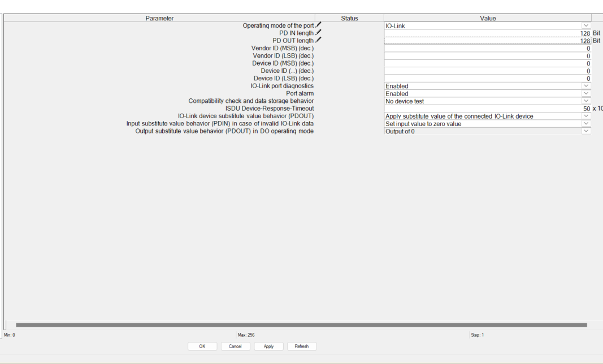
Task: Click the 'ISDU Device-Response-Timeout' label
Action: (x=270, y=109)
